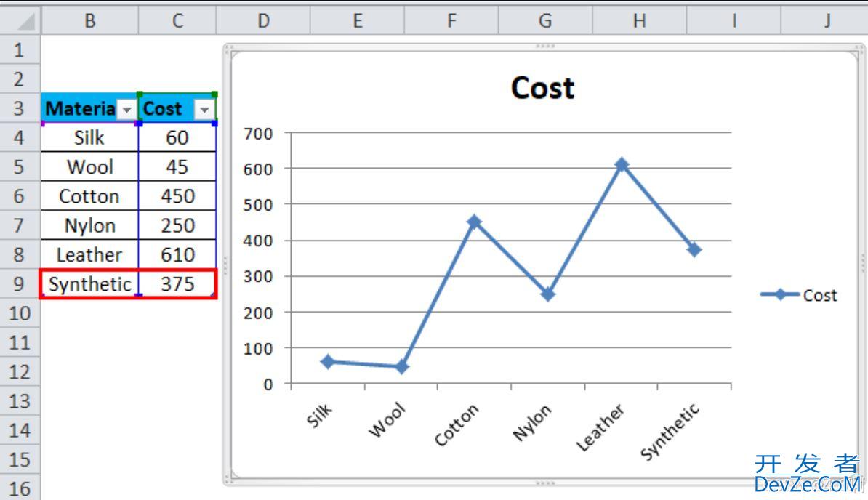Select row 6 header

click(x=20, y=196)
